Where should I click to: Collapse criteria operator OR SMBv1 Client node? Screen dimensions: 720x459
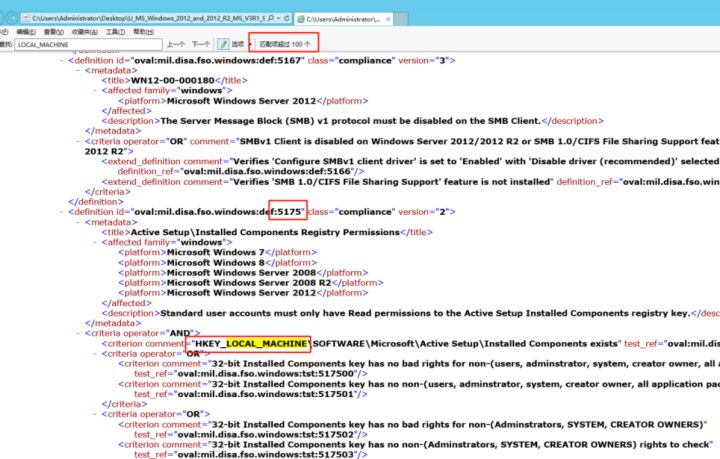click(x=79, y=141)
